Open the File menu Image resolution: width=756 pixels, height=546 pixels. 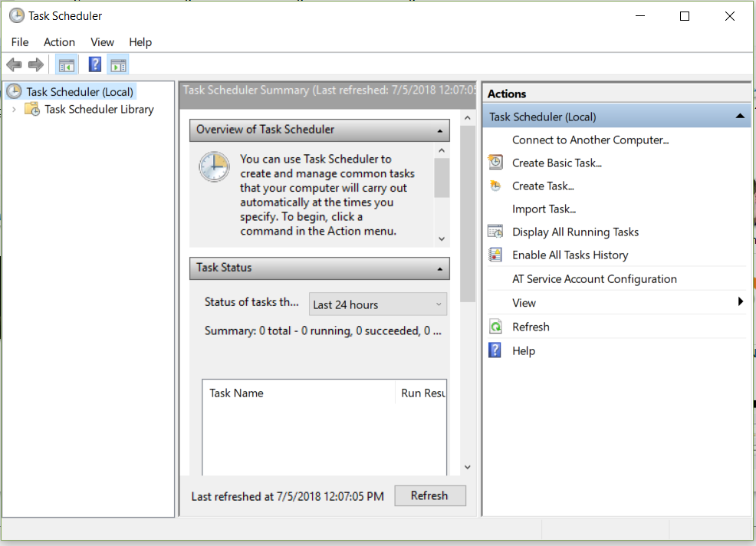point(20,42)
